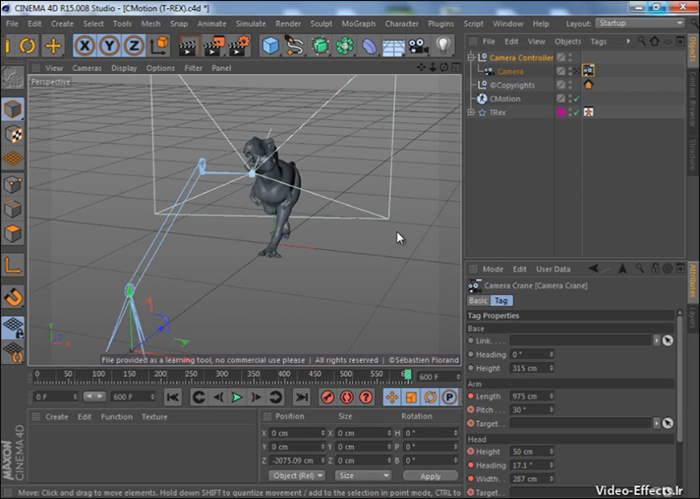
Task: Open Object Manager Tags menu
Action: coord(598,42)
